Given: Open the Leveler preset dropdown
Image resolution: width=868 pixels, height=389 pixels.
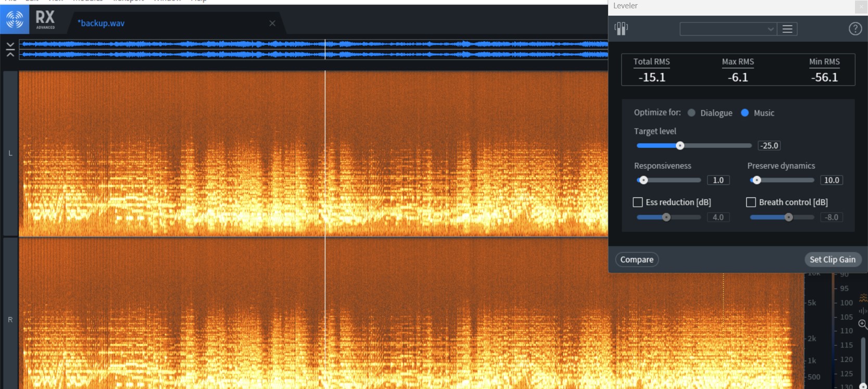Looking at the screenshot, I should [727, 29].
